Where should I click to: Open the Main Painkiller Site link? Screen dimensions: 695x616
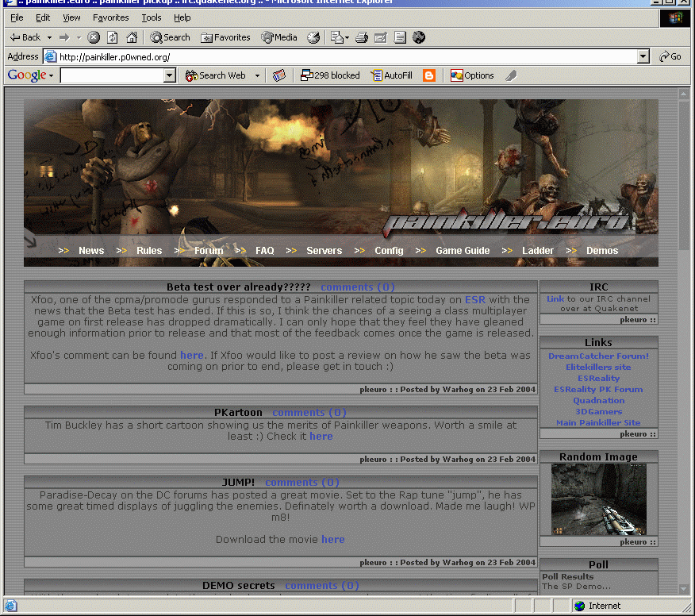[x=598, y=422]
